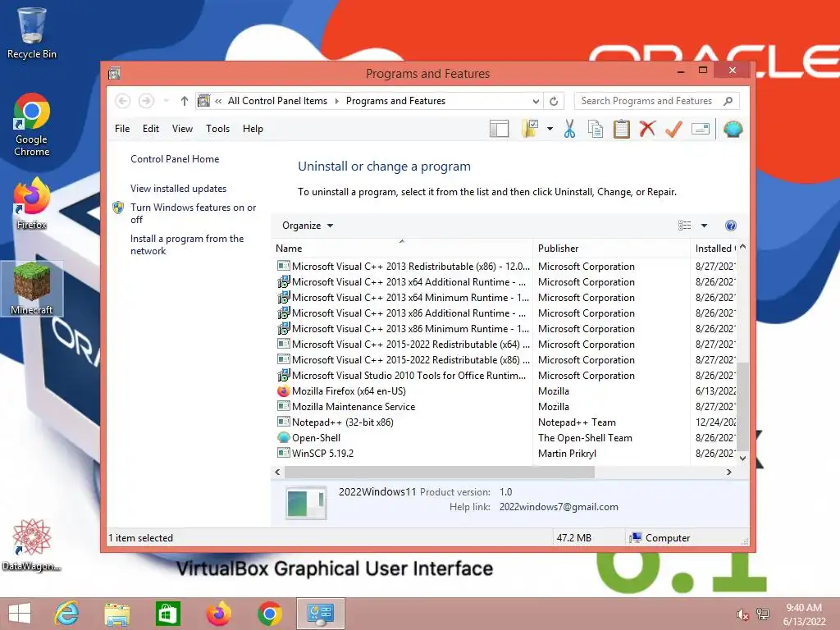This screenshot has height=630, width=840.
Task: Sort by the Publisher column header
Action: coord(611,248)
